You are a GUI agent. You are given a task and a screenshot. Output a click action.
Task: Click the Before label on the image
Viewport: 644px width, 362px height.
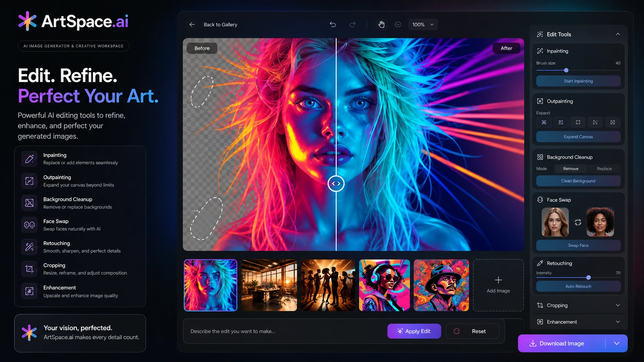point(202,48)
